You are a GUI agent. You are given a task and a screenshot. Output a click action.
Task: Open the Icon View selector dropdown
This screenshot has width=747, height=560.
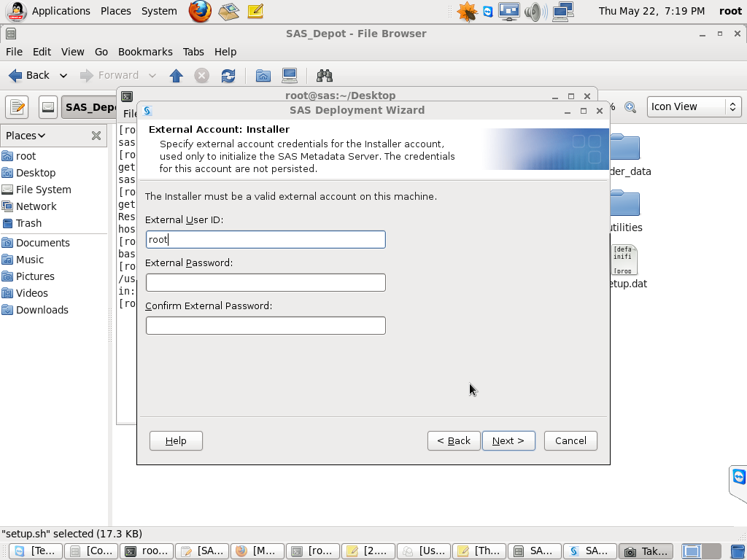(693, 106)
